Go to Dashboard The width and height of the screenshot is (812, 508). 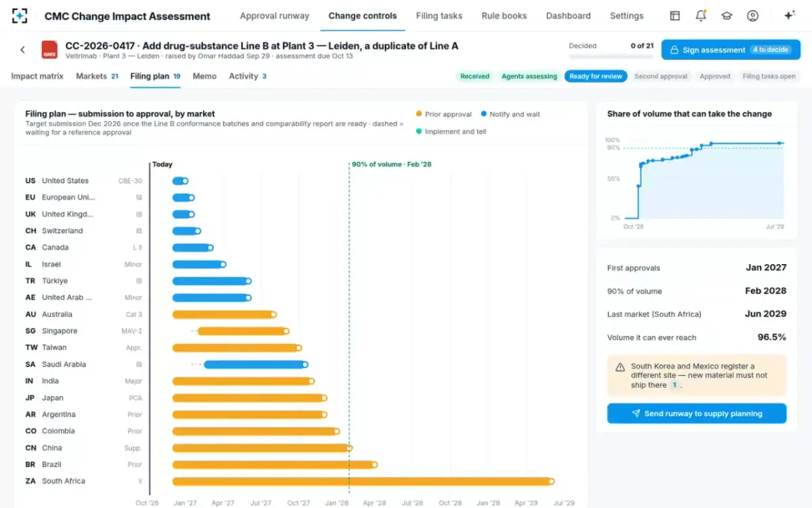coord(568,16)
